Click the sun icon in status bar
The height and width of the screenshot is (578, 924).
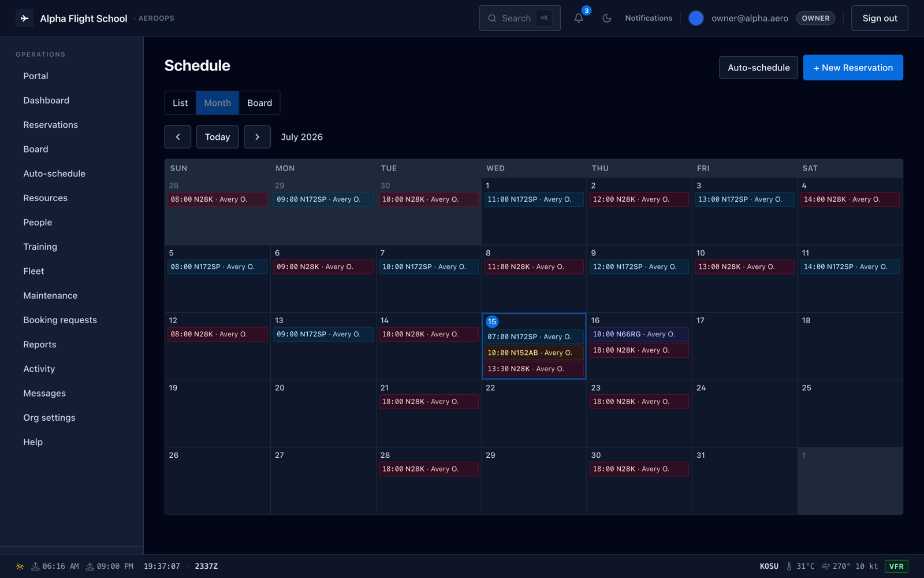(20, 566)
